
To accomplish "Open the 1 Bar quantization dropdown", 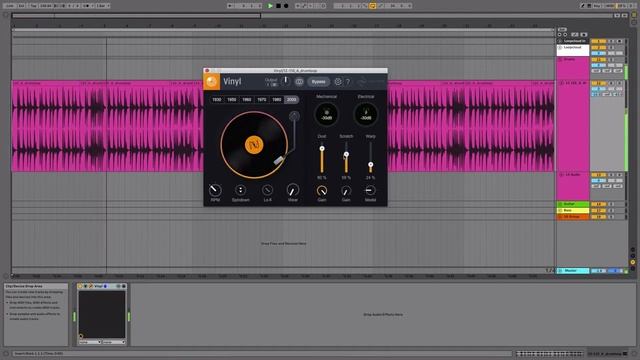I will pos(102,6).
